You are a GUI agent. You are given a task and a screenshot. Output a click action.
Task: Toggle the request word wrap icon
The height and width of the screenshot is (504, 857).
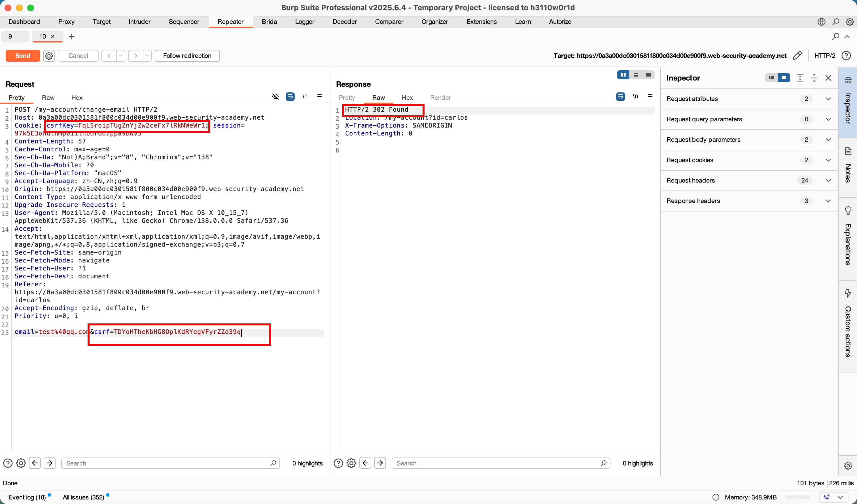coord(290,97)
